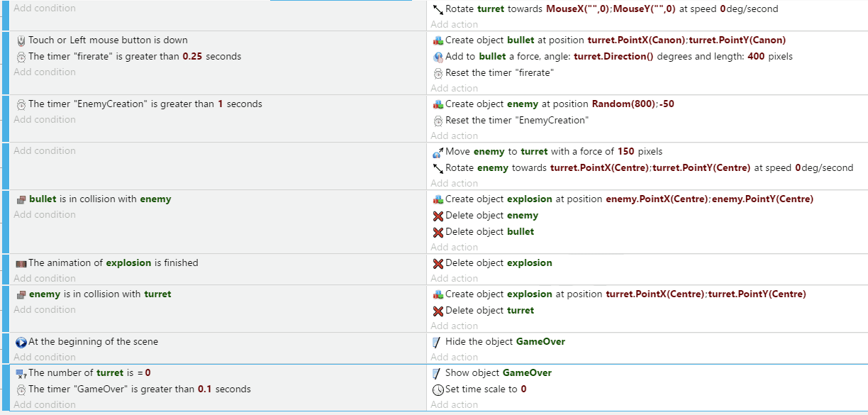Click the filmstrip icon for explosion animation finished
Viewport: 868px width, 415px height.
pos(21,263)
